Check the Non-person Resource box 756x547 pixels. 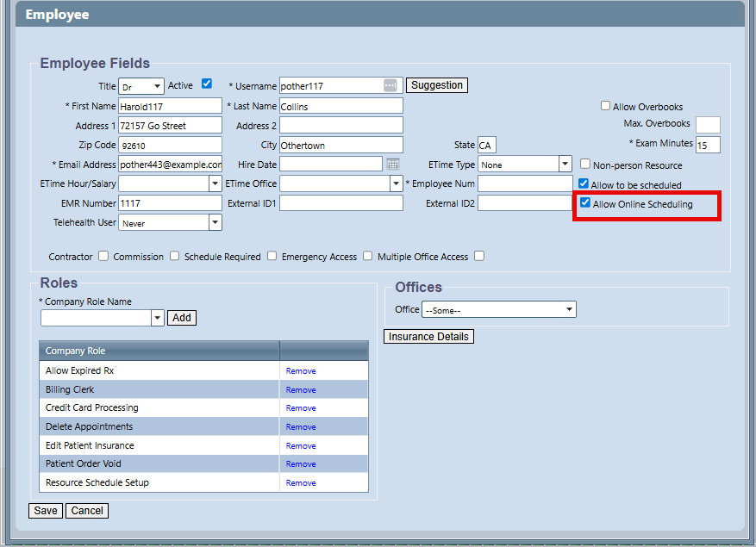tap(585, 164)
